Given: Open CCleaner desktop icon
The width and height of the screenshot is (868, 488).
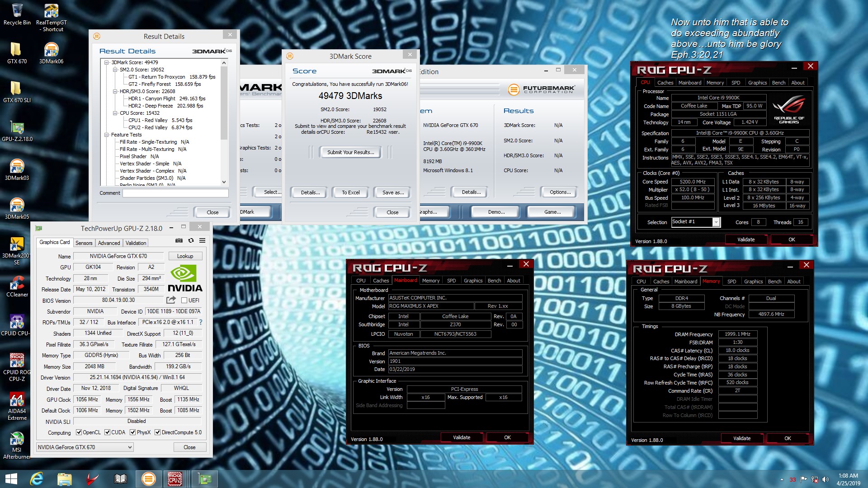Looking at the screenshot, I should pos(17,286).
